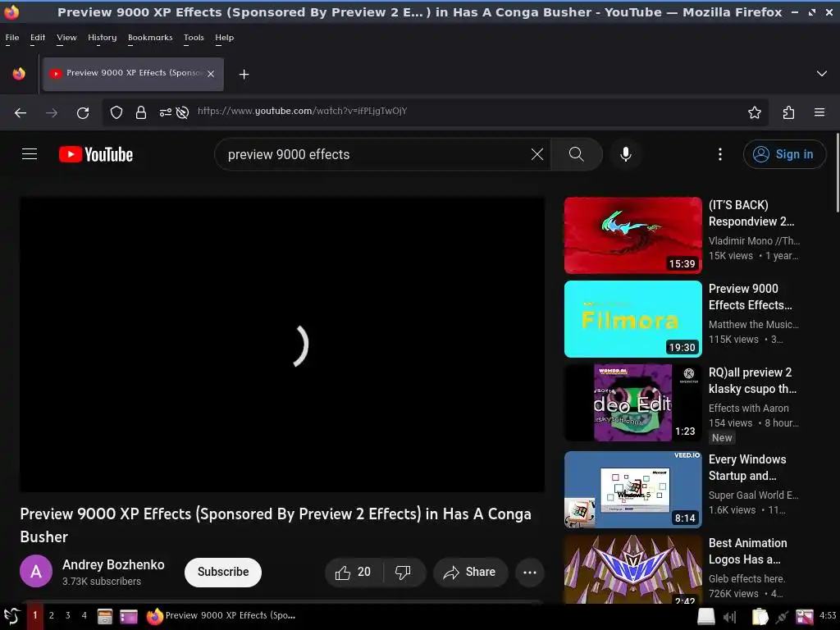Open the Tools menu
This screenshot has width=840, height=630.
pyautogui.click(x=194, y=38)
